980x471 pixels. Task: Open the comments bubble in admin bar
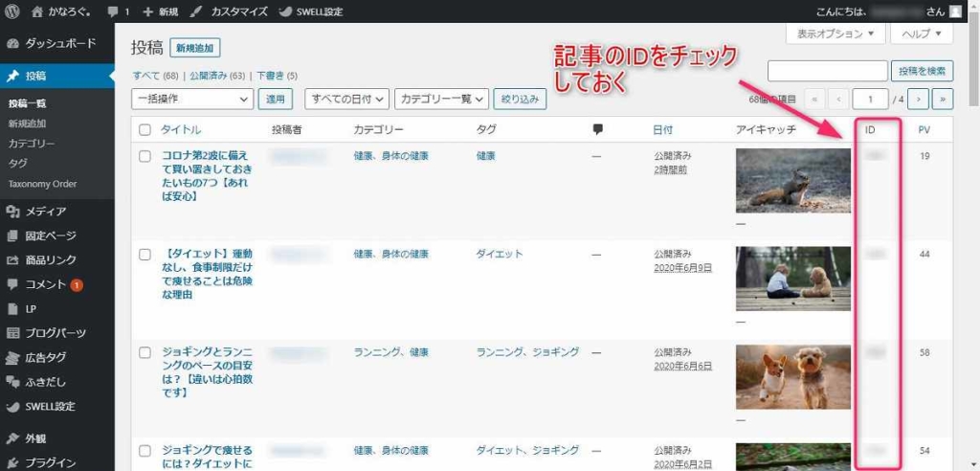click(x=118, y=11)
